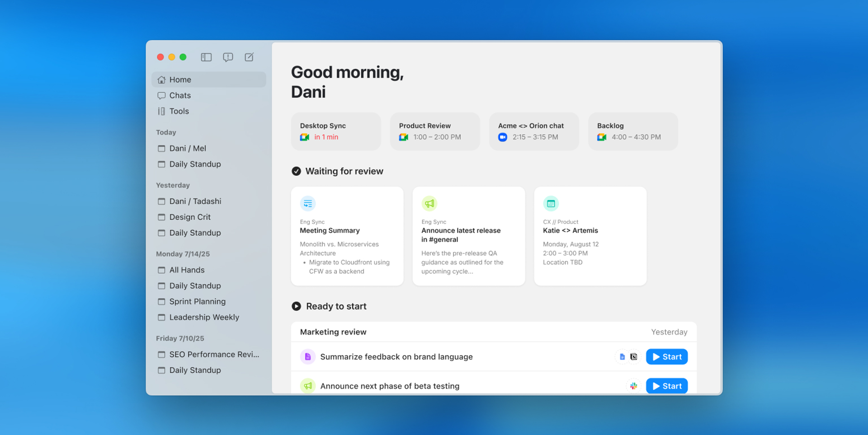Click the Slack icon in beta testing row
The height and width of the screenshot is (435, 868).
(634, 386)
